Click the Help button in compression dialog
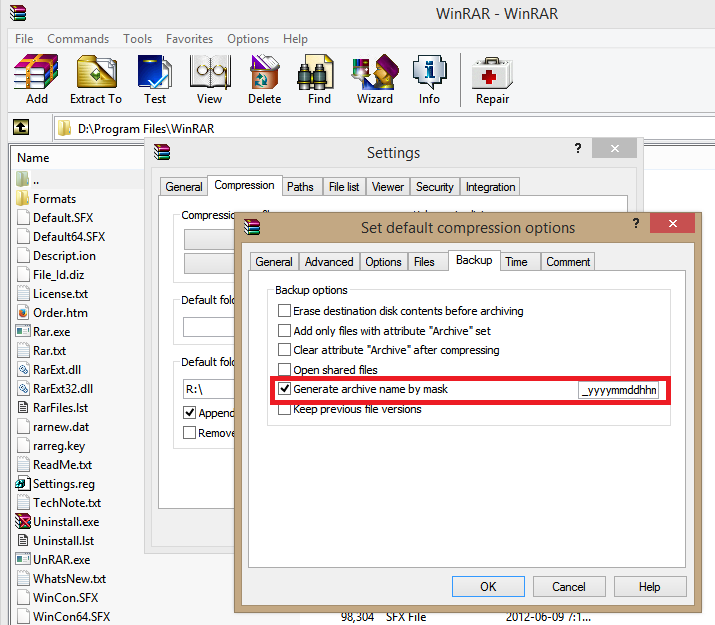Viewport: 715px width, 625px height. pyautogui.click(x=650, y=586)
